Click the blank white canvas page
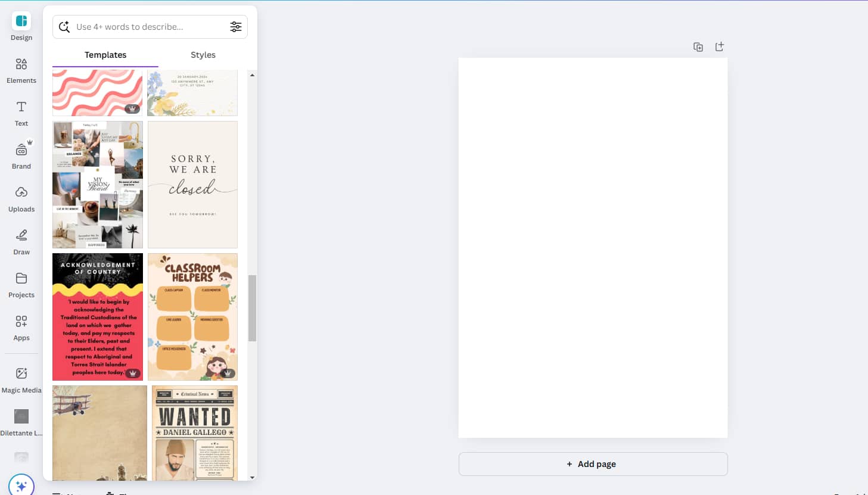Screen dimensions: 868x495 593,248
